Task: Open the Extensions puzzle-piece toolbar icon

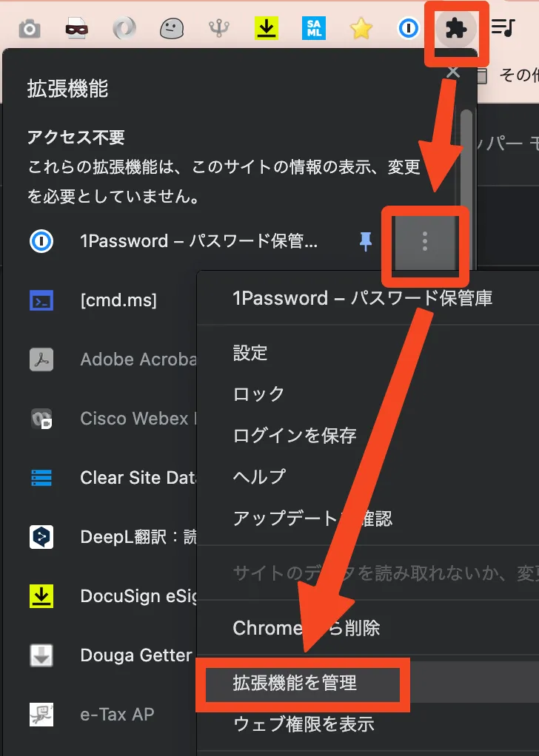Action: coord(456,29)
